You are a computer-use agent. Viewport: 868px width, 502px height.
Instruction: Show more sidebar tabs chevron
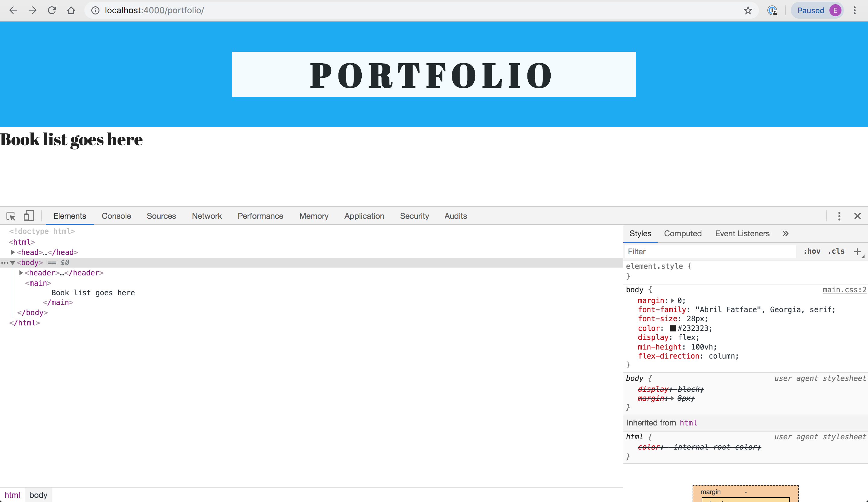[785, 234]
